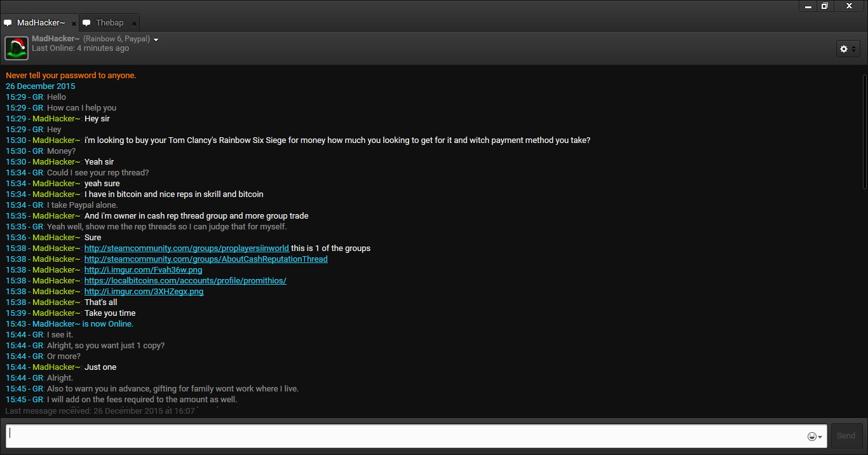Click the 'Never tell your password to anyone.' warning

point(71,76)
